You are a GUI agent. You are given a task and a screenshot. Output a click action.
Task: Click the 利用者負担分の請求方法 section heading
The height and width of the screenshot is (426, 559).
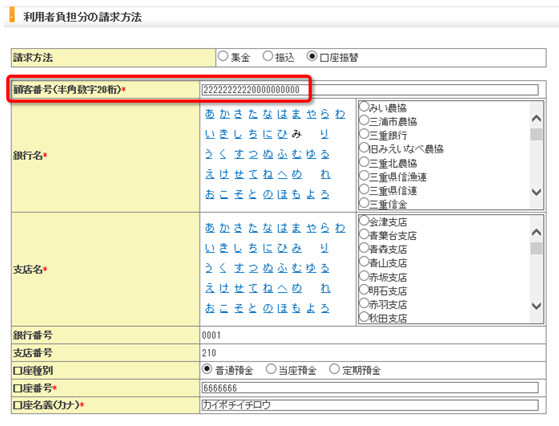tap(82, 17)
